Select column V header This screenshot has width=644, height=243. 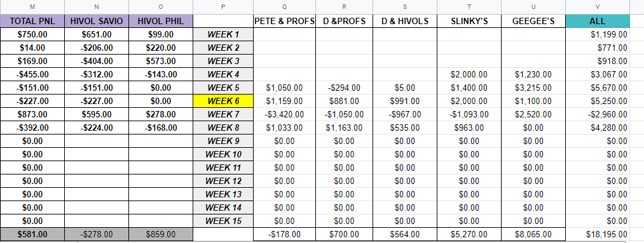pos(598,6)
